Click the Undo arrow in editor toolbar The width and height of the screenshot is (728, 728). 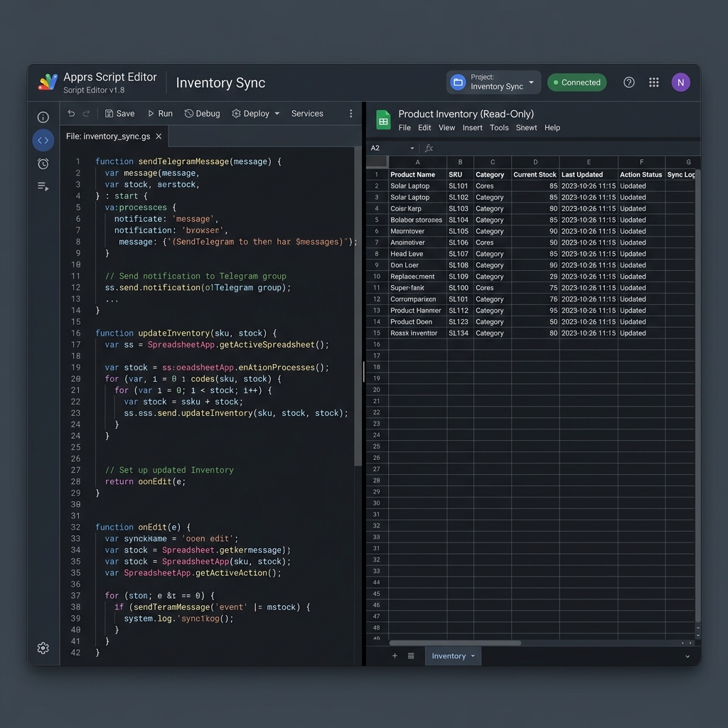(71, 113)
